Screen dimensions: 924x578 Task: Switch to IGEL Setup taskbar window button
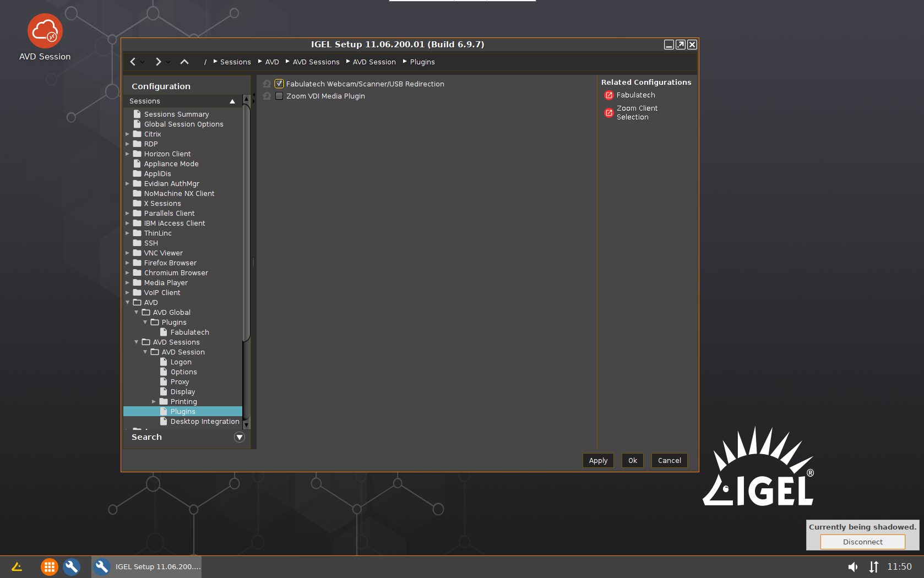pyautogui.click(x=146, y=566)
